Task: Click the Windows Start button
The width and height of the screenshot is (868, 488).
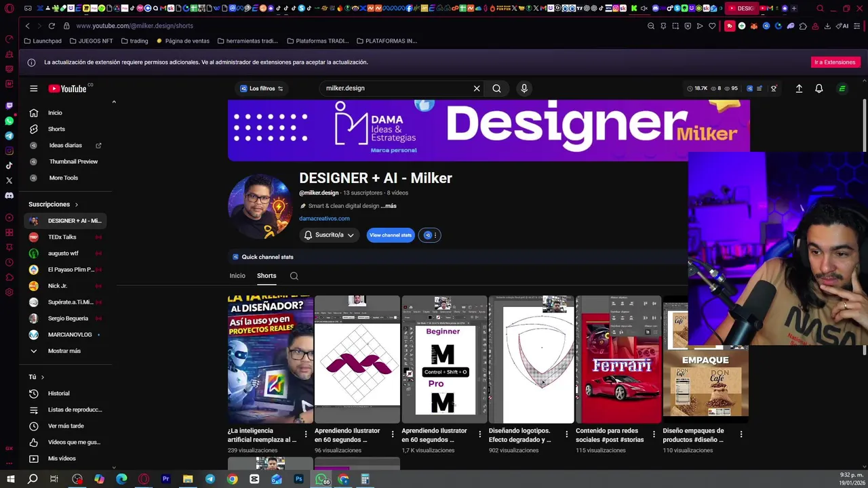Action: click(11, 479)
